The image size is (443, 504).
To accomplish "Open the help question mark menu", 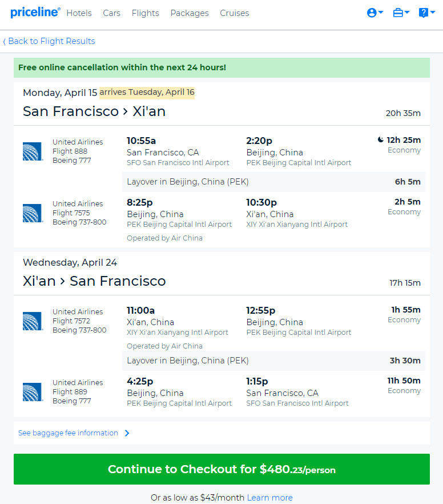I will tap(426, 13).
